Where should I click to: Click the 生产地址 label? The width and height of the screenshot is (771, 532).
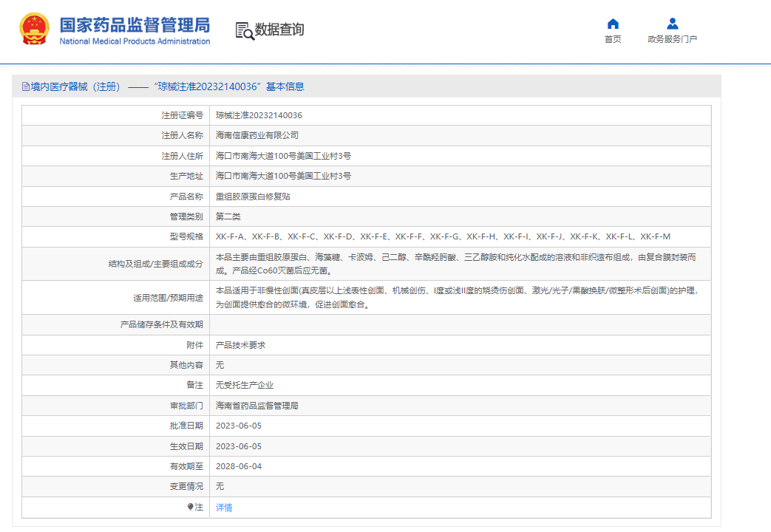tap(186, 176)
